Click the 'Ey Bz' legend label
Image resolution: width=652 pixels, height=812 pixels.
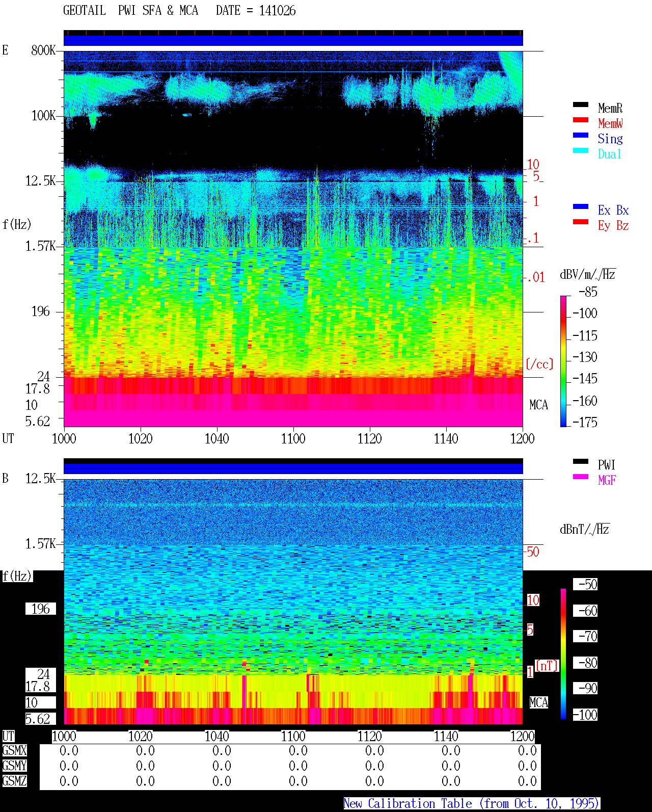tap(613, 225)
